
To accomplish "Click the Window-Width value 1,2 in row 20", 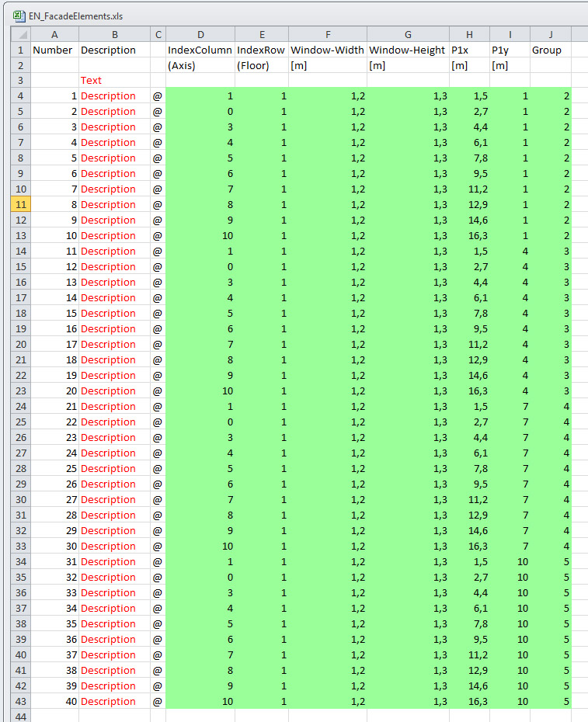I will (328, 345).
